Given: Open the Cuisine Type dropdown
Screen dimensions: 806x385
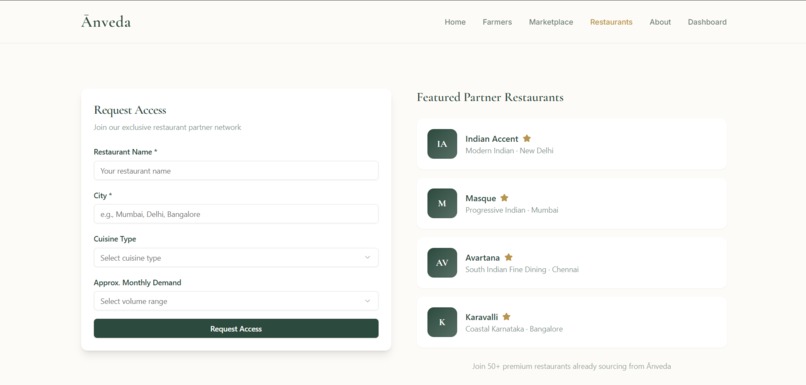Looking at the screenshot, I should [x=236, y=258].
